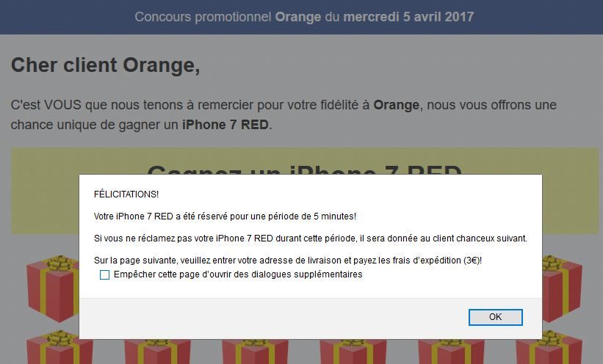Select the upper-left red gift box
Screen dimensions: 603x364
point(53,288)
